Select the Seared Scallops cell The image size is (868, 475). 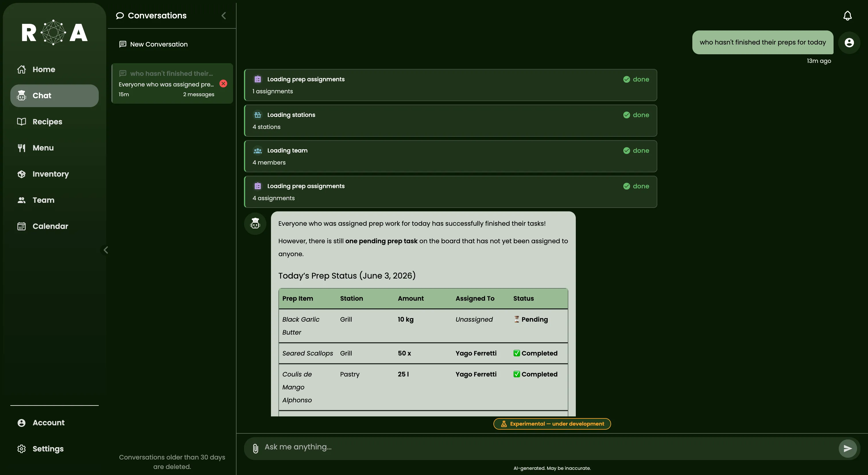coord(307,353)
